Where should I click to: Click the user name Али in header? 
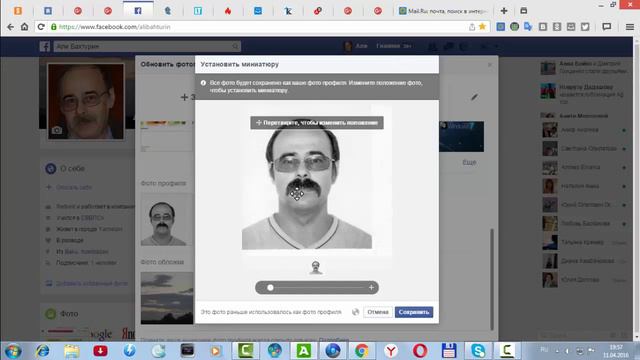point(361,46)
